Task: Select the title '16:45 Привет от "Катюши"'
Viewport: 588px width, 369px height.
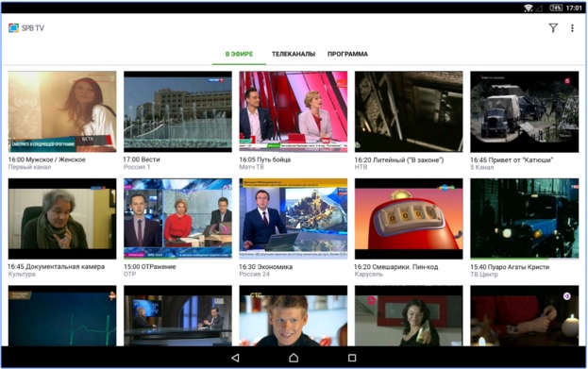Action: pos(512,160)
